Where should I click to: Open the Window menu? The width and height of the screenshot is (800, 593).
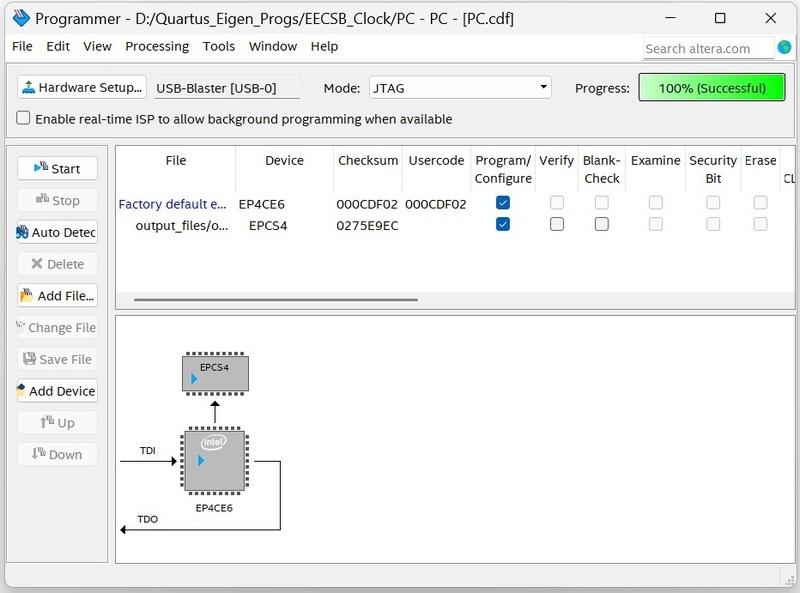coord(272,46)
